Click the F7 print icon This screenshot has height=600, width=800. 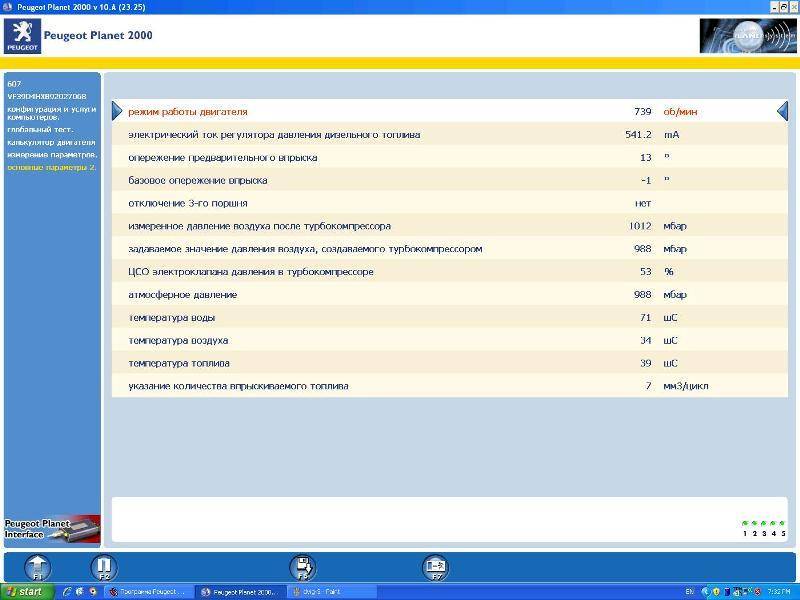pyautogui.click(x=435, y=566)
